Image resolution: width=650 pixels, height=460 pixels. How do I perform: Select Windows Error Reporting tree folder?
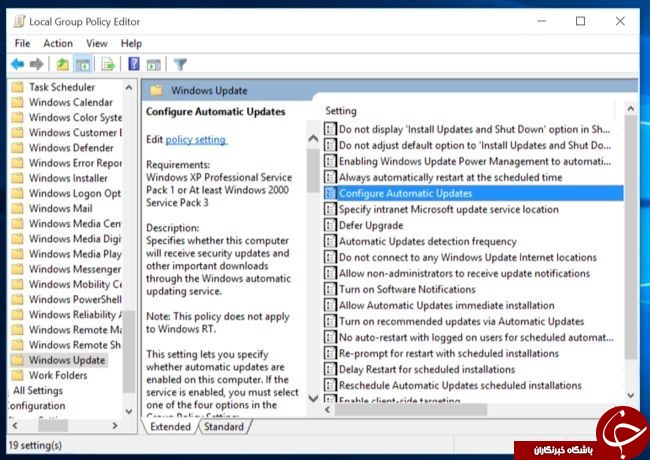coord(75,162)
